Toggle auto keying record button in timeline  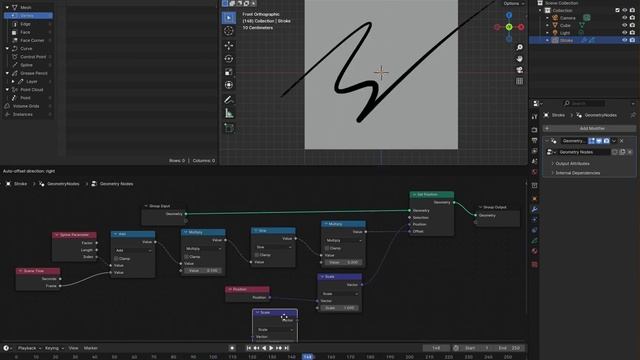click(232, 348)
